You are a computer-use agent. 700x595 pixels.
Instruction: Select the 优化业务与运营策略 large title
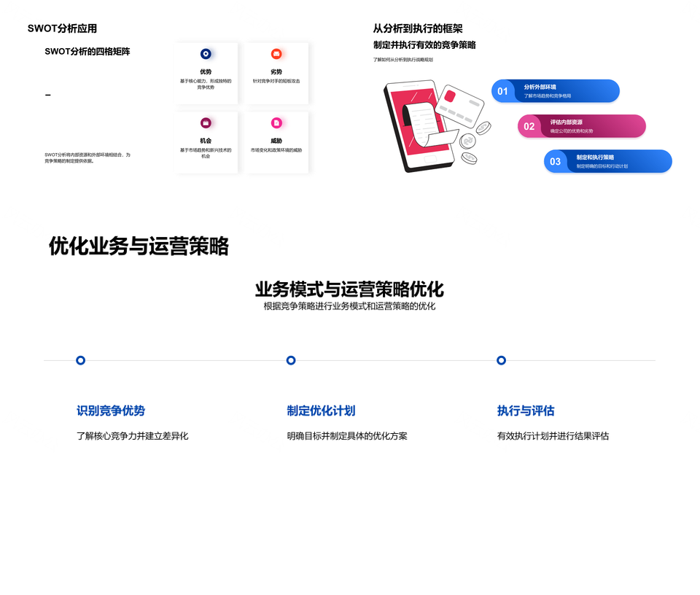pos(139,246)
